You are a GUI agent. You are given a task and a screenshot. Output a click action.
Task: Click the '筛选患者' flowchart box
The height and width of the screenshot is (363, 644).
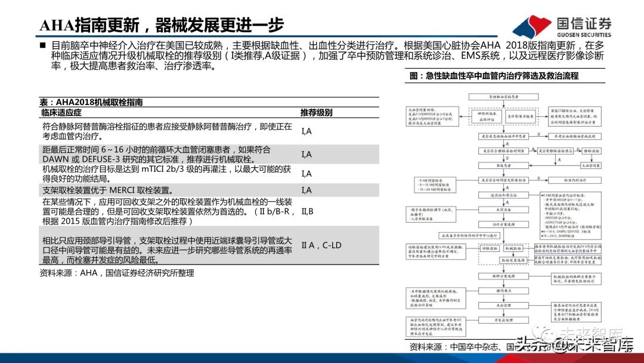503,165
